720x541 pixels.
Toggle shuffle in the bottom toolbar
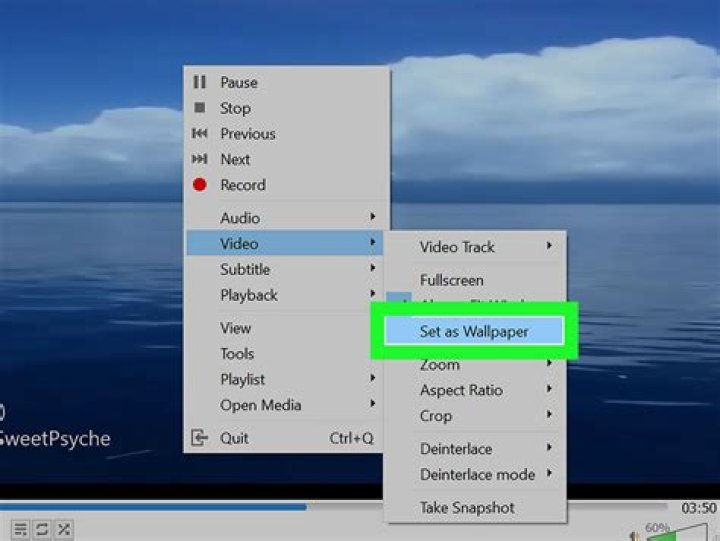point(64,529)
